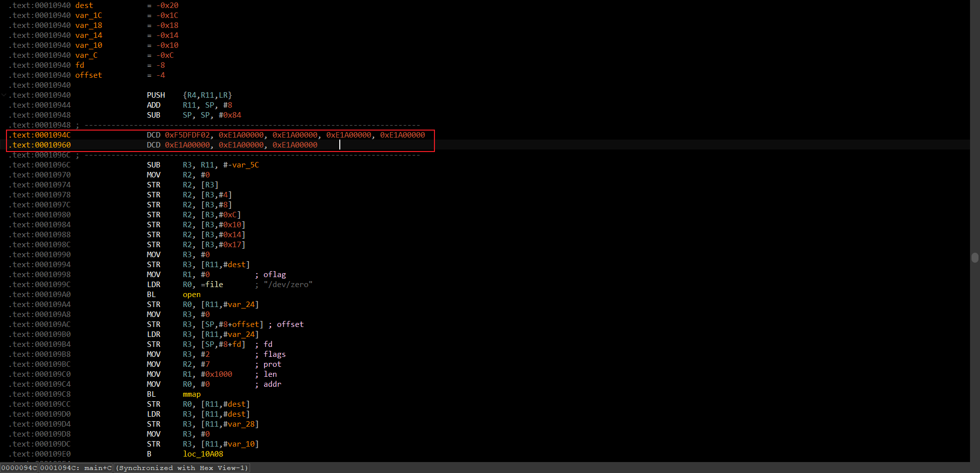Click the [R11,#dest] operand at 00010994
The width and height of the screenshot is (980, 473).
[x=225, y=265]
